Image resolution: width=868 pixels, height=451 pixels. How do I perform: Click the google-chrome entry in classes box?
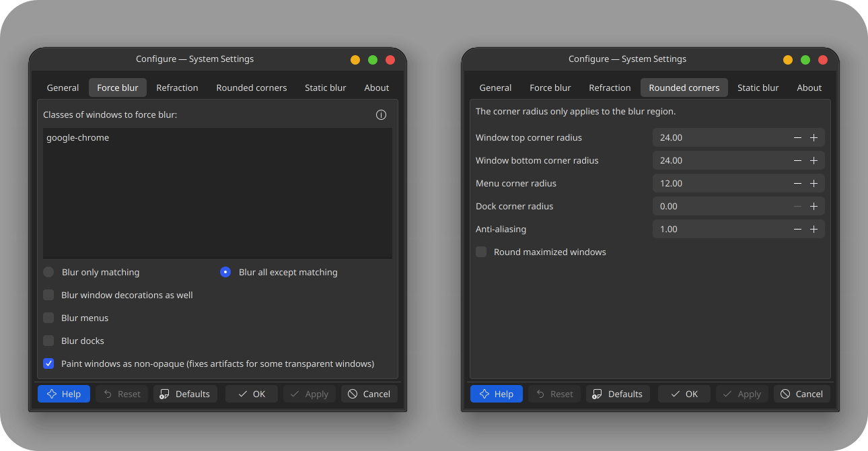click(x=78, y=137)
